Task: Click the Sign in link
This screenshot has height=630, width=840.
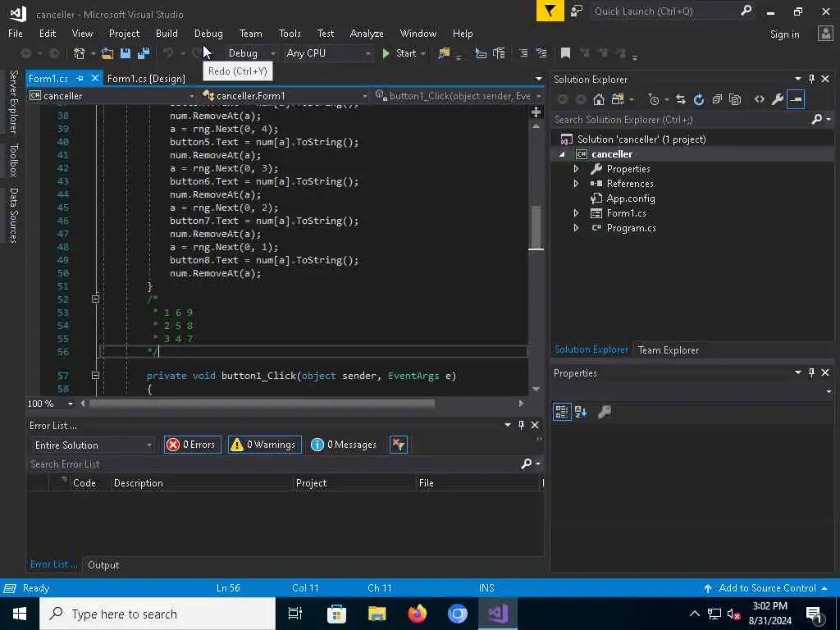Action: (784, 34)
